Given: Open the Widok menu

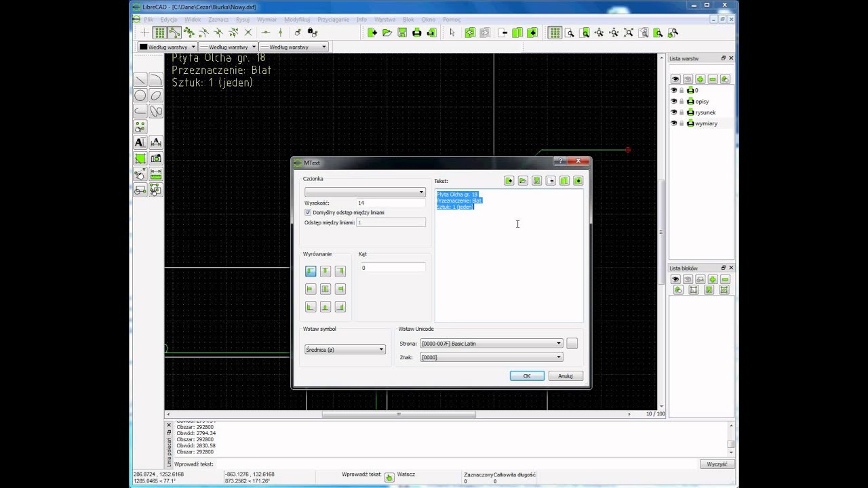Looking at the screenshot, I should click(x=193, y=20).
